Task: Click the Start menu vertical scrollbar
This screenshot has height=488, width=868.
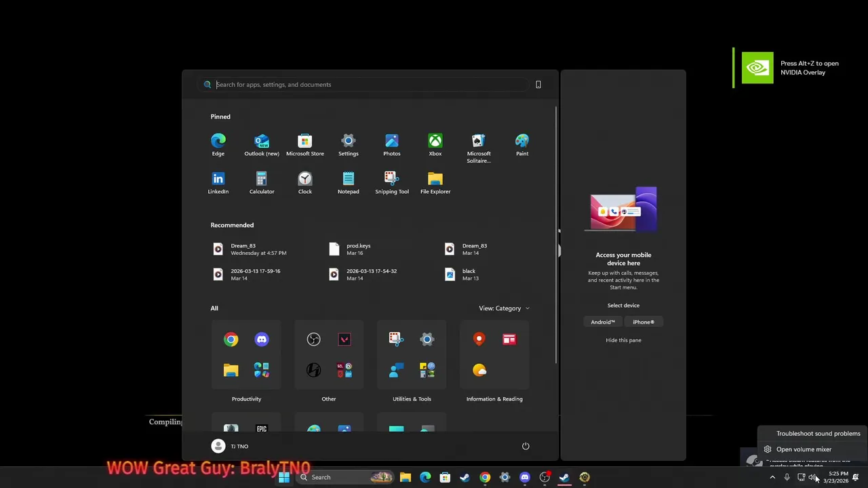Action: 556,234
